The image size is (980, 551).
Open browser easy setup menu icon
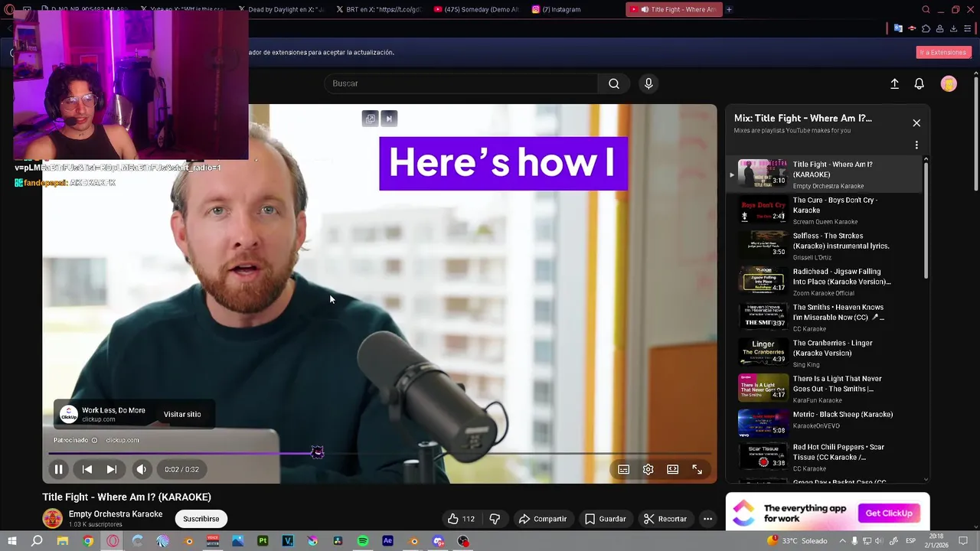click(x=967, y=28)
